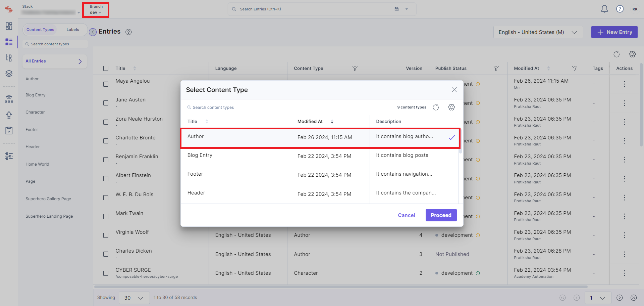
Task: Open the Settings sliders icon in sidebar
Action: point(9,156)
